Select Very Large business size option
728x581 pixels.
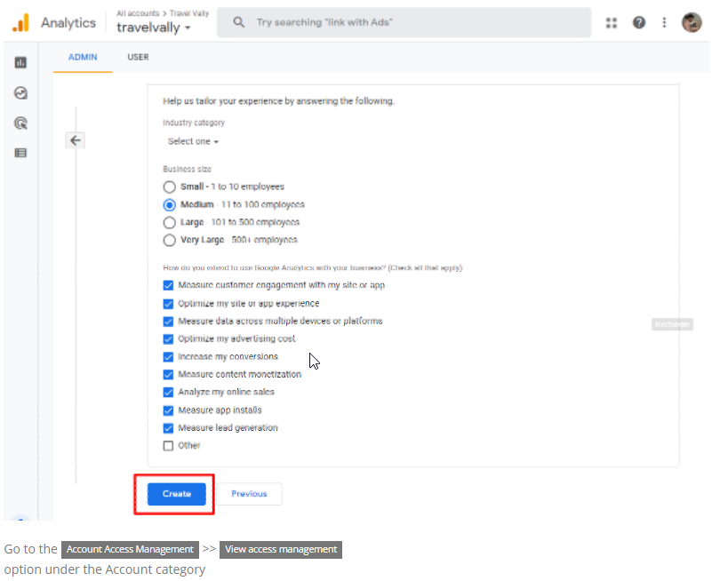[x=169, y=240]
